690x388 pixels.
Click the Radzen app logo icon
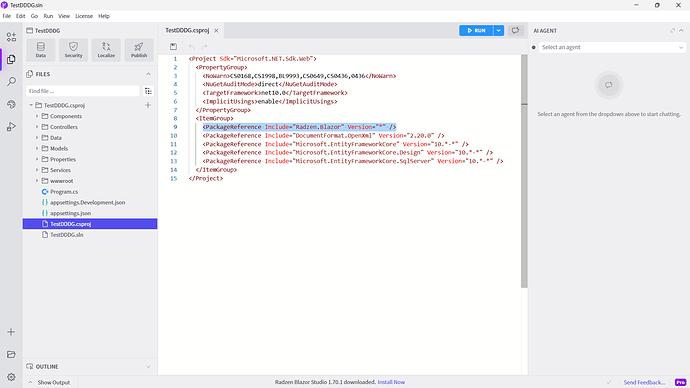[4, 5]
